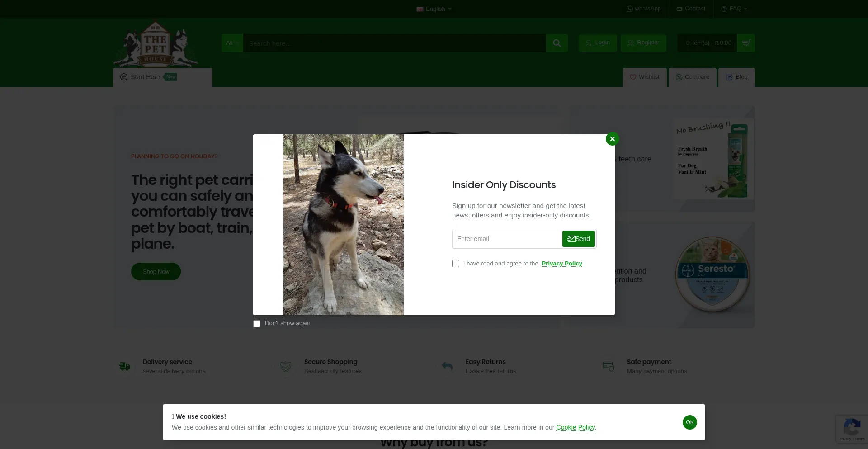
Task: Open the All categories dropdown
Action: [x=232, y=43]
